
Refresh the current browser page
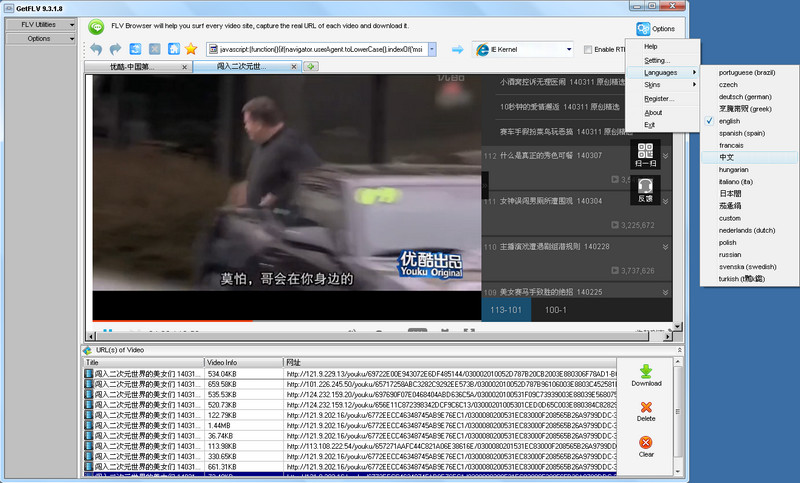135,49
